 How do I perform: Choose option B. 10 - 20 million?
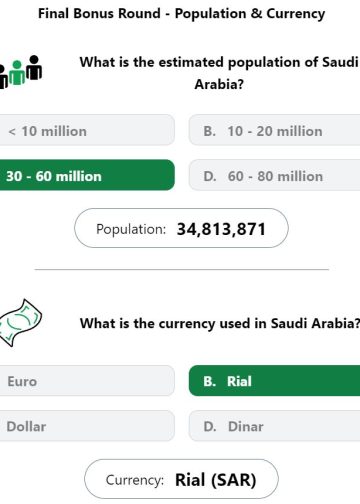pyautogui.click(x=274, y=130)
